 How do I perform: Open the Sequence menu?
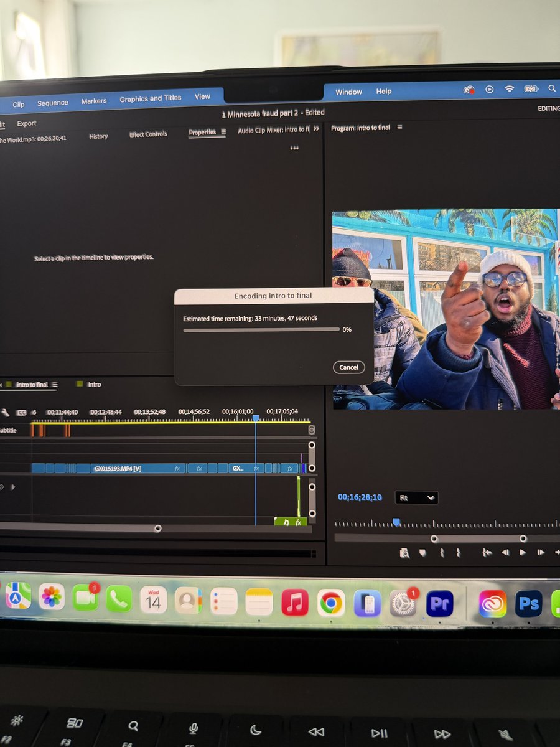tap(52, 102)
